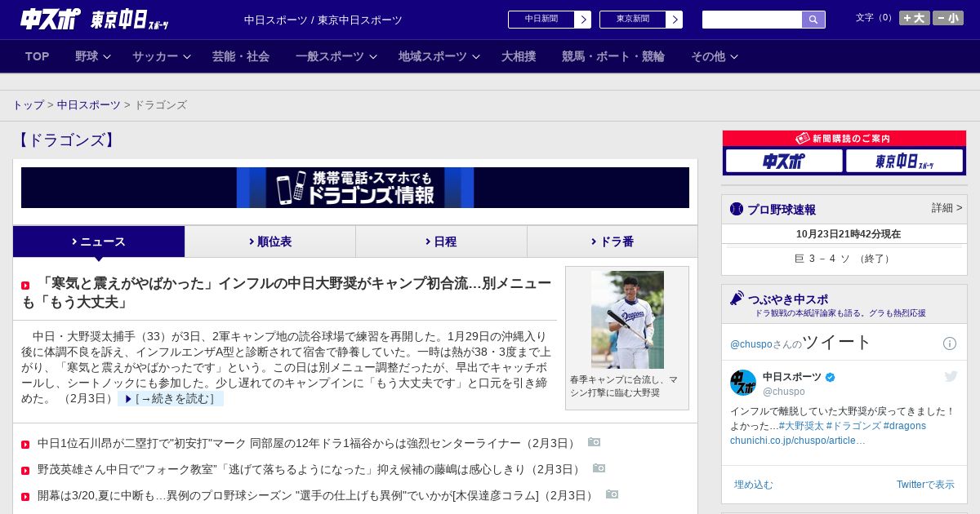The width and height of the screenshot is (980, 514).
Task: Click つぶやき中スポ megaphone icon
Action: (x=737, y=299)
